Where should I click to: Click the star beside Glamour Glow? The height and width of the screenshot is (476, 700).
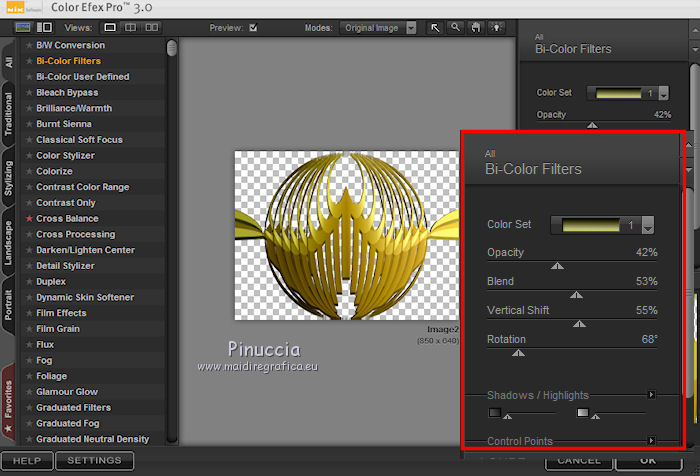(x=29, y=392)
